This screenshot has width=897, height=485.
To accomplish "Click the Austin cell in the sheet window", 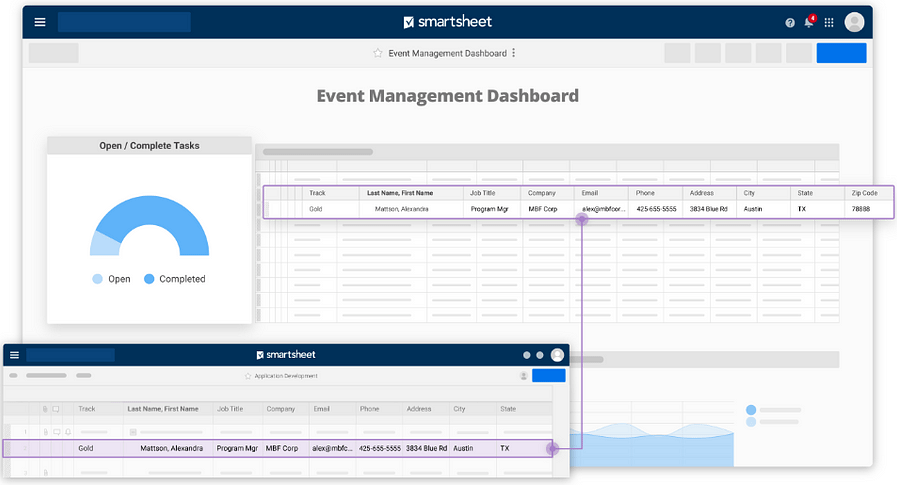I will point(463,448).
